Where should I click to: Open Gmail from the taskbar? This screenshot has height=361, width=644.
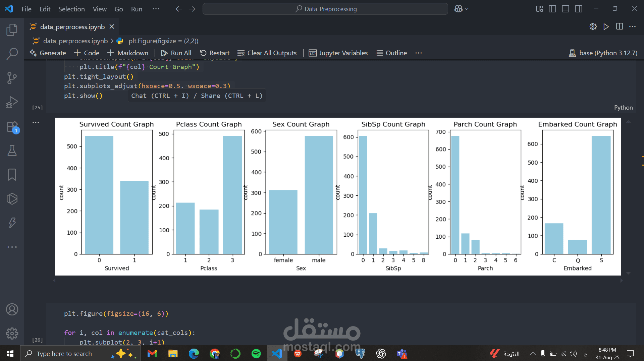pos(152,354)
